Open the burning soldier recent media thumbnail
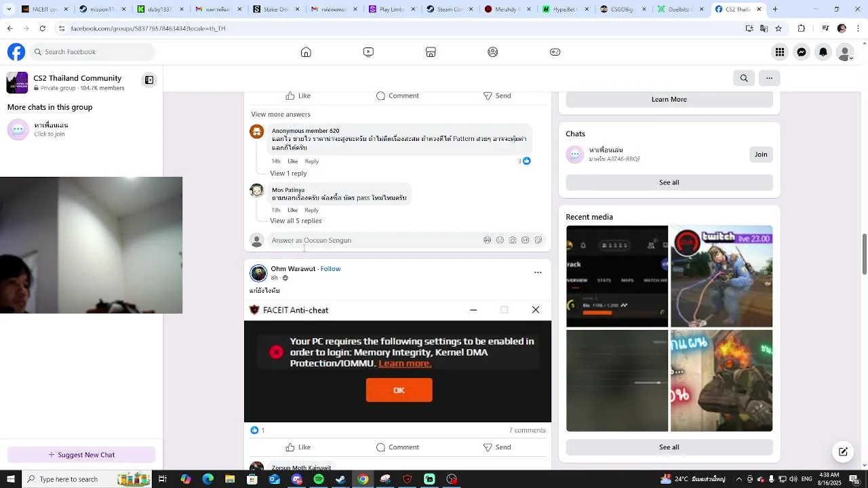Image resolution: width=868 pixels, height=488 pixels. click(722, 381)
